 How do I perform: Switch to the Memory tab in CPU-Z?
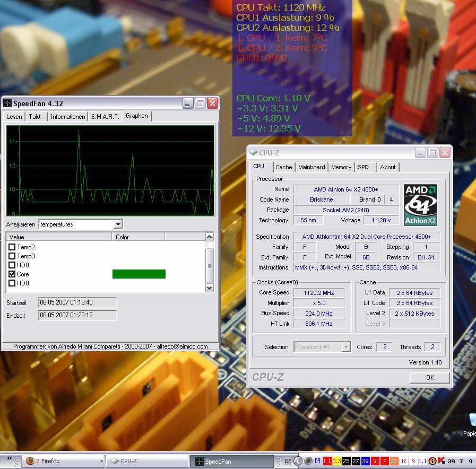[341, 167]
